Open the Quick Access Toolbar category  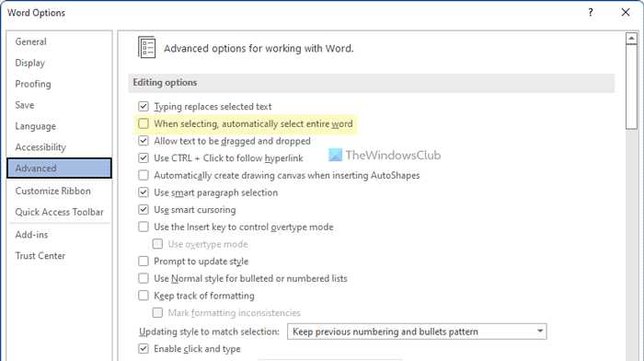coord(59,212)
